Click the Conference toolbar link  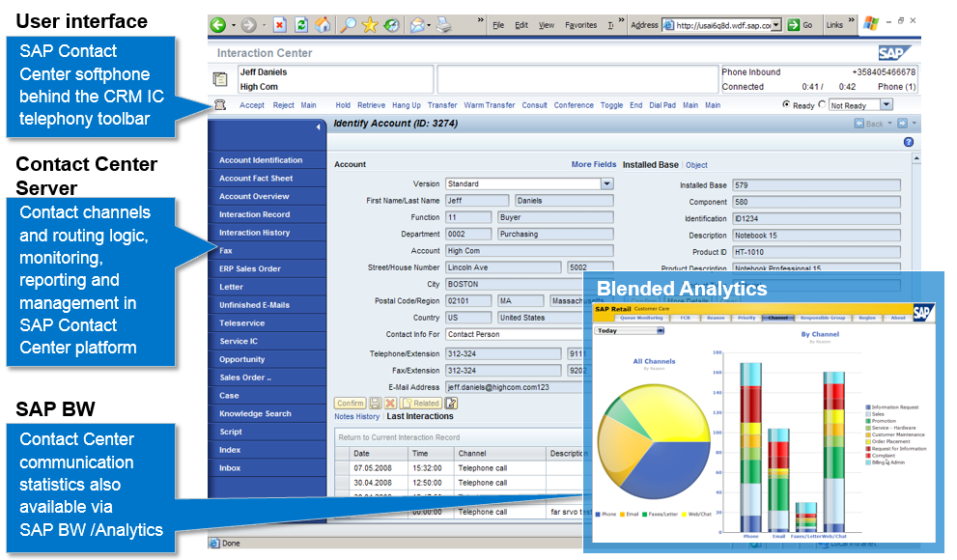point(574,105)
